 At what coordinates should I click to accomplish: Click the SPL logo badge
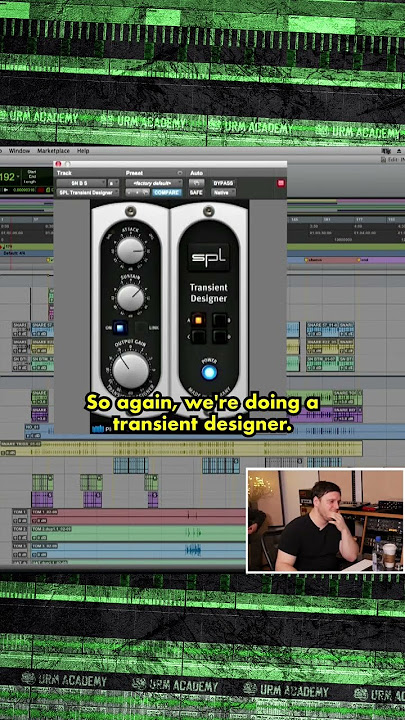pyautogui.click(x=209, y=257)
